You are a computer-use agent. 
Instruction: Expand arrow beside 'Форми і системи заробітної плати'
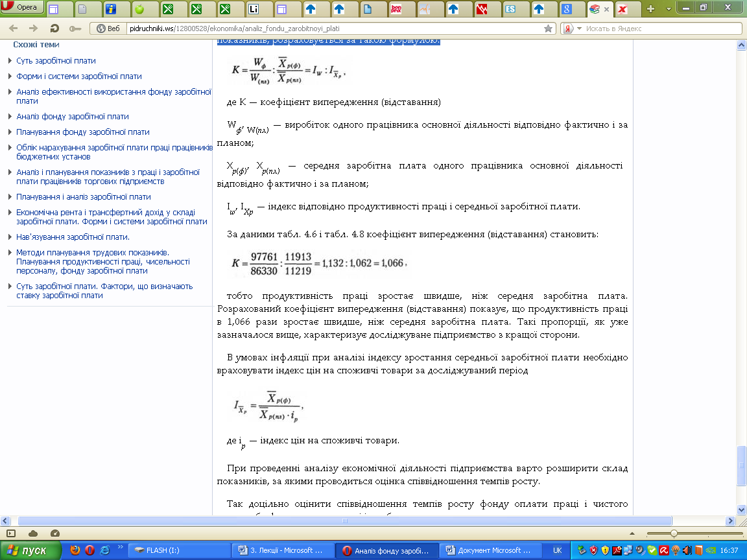[10, 76]
